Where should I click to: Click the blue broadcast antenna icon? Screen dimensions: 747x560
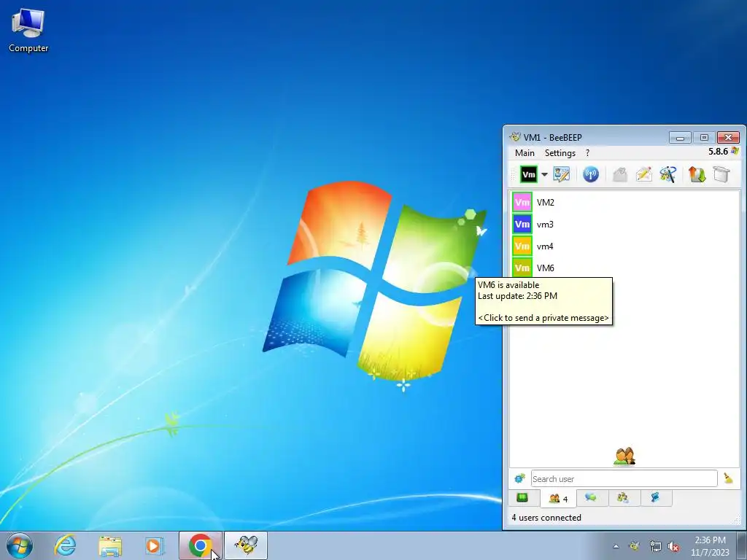[x=591, y=174]
